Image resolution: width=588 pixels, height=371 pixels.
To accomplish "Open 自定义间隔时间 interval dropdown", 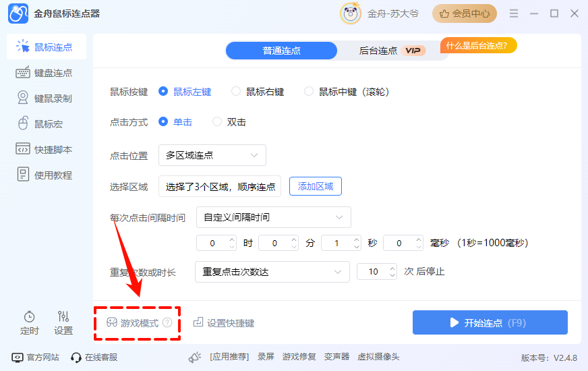I will click(x=273, y=217).
